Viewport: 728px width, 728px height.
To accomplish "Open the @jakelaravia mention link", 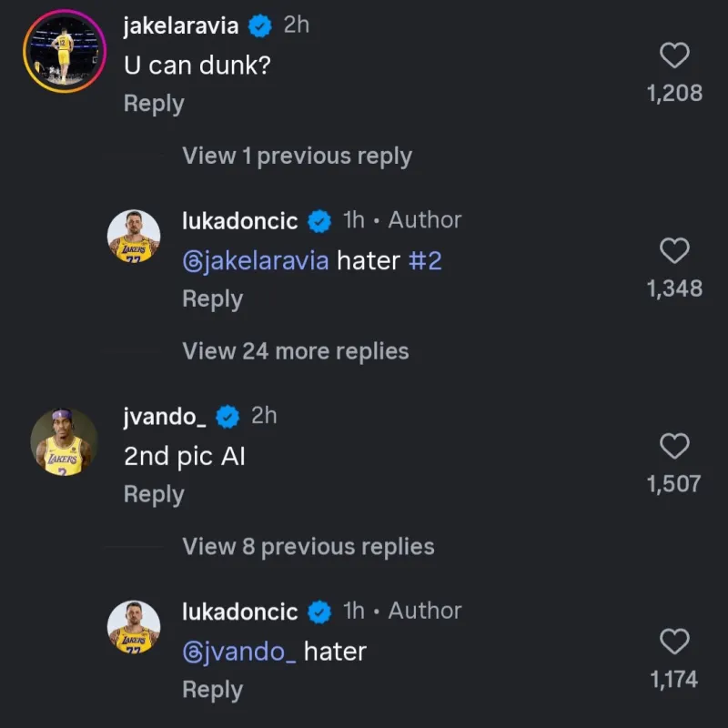I will click(256, 261).
